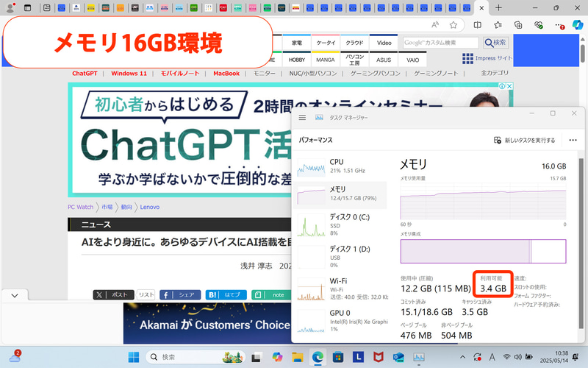Open the Collections icon in Edge toolbar

tap(518, 25)
